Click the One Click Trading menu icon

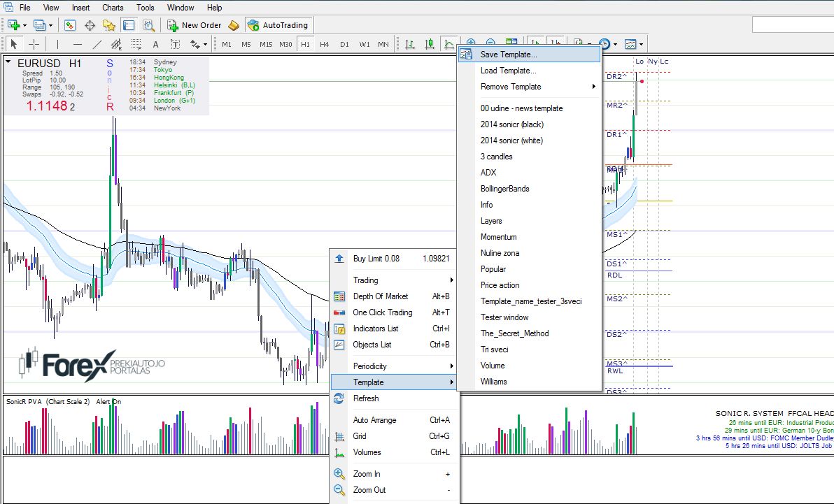click(x=339, y=312)
